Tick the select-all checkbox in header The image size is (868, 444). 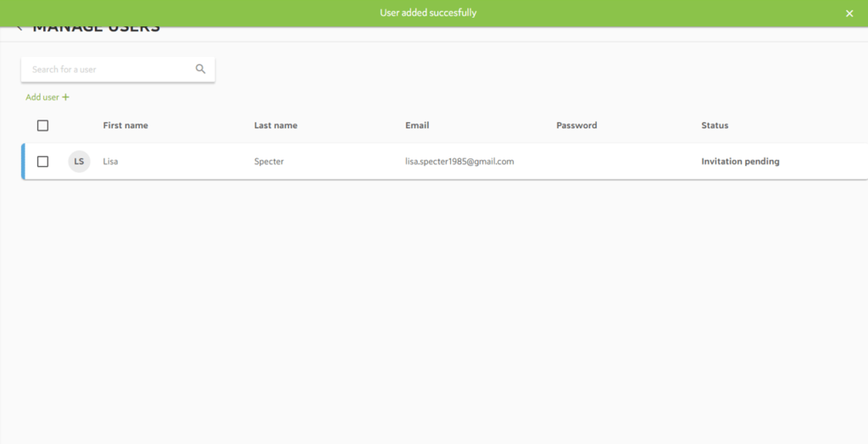(42, 125)
